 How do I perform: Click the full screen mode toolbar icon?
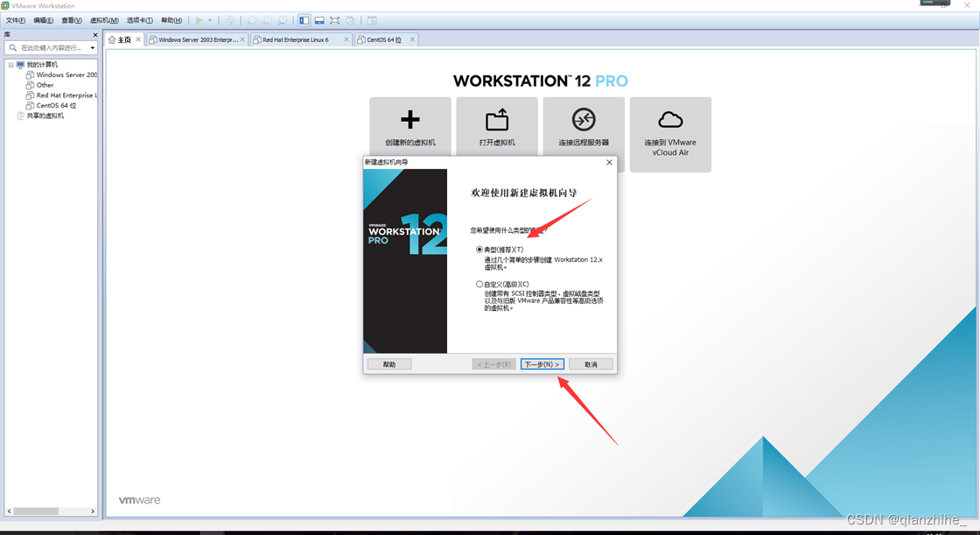pos(335,21)
